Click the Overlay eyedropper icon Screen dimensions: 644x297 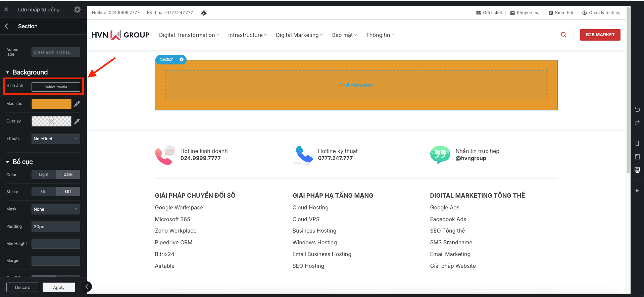(77, 121)
